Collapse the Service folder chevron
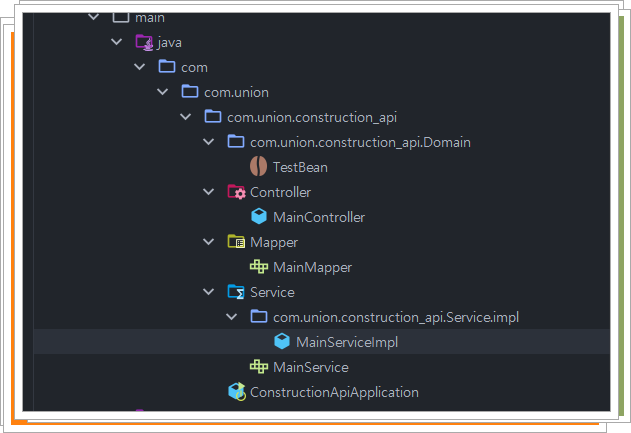This screenshot has height=433, width=631. [208, 292]
